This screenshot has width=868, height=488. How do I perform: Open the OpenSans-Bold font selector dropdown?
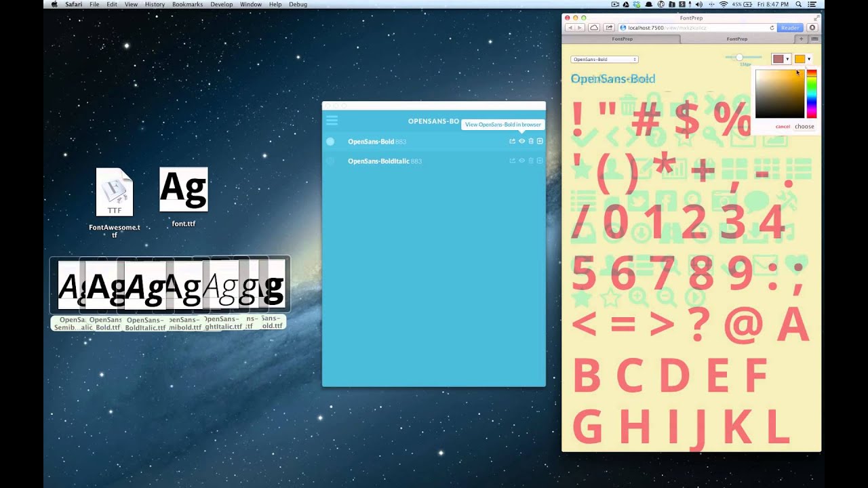coord(604,60)
